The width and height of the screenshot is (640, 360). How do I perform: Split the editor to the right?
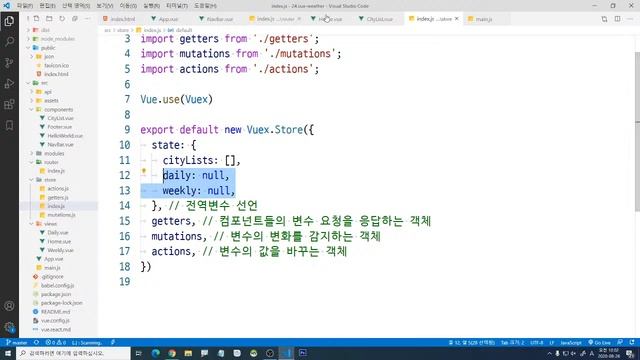click(x=617, y=19)
